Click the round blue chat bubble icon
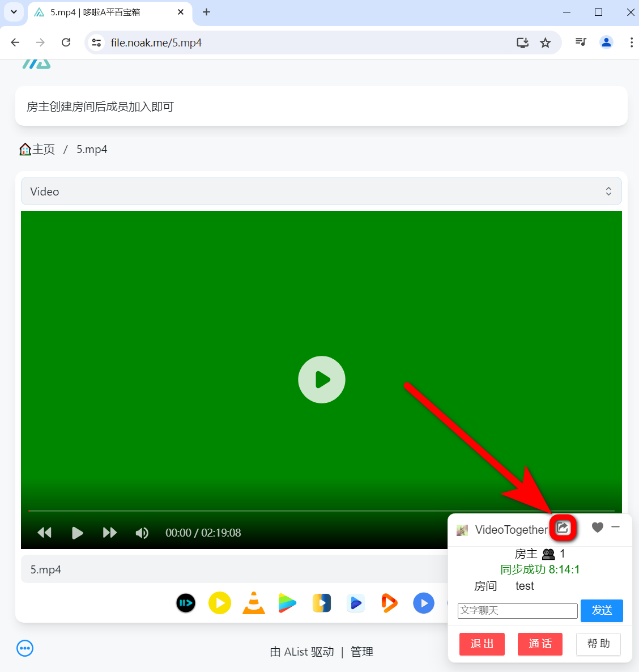The height and width of the screenshot is (672, 639). pos(25,648)
